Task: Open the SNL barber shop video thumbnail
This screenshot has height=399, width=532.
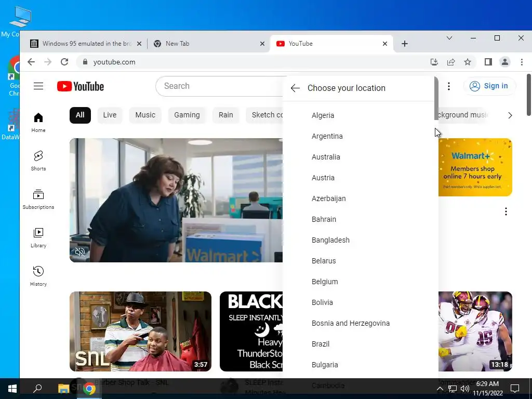Action: tap(140, 331)
